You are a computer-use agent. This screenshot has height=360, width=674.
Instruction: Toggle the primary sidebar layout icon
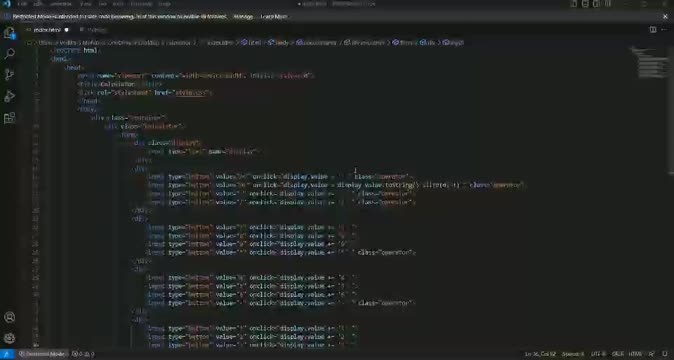tap(574, 4)
